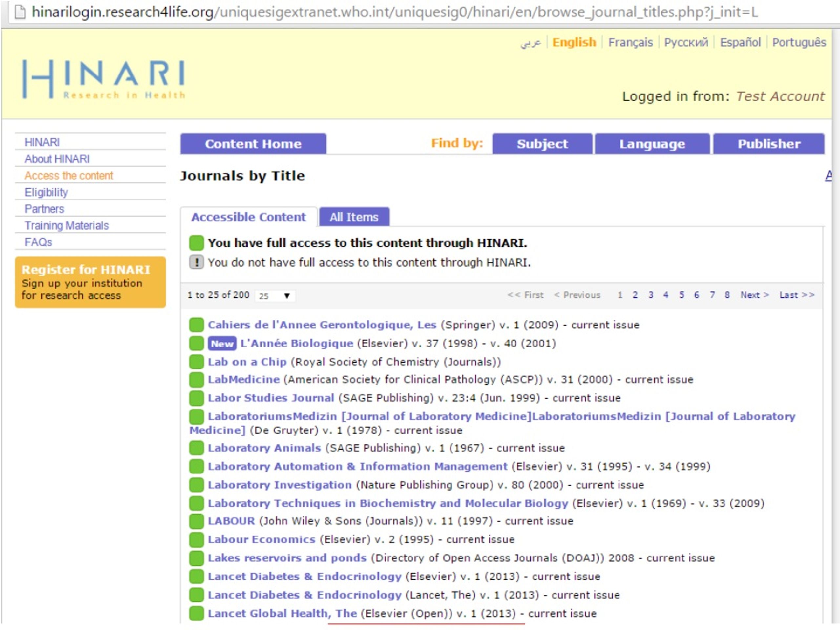This screenshot has width=840, height=630.
Task: Go to results page 3
Action: coord(651,295)
